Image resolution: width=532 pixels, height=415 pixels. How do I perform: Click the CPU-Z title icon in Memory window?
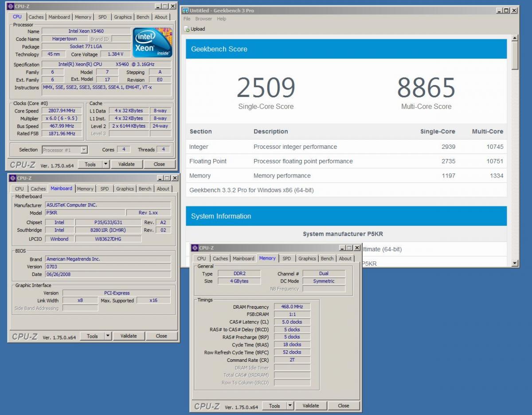(x=195, y=248)
